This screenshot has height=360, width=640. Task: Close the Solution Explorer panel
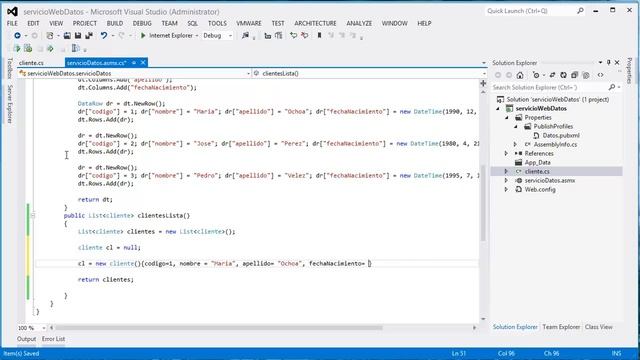click(x=617, y=62)
